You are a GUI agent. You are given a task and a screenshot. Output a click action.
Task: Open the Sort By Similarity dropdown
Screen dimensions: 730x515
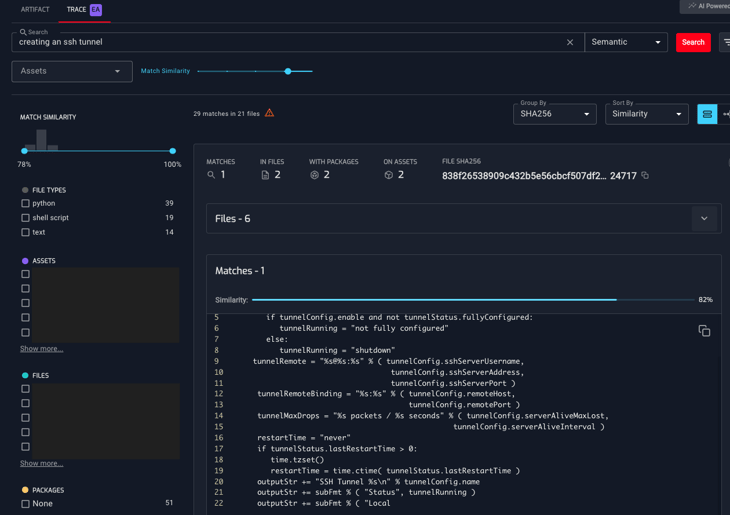[647, 114]
